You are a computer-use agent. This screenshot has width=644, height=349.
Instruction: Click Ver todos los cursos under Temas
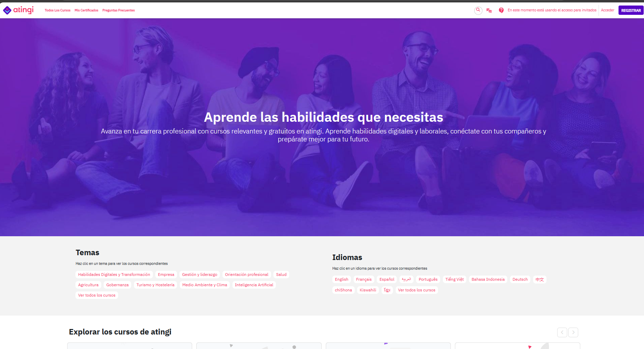97,295
